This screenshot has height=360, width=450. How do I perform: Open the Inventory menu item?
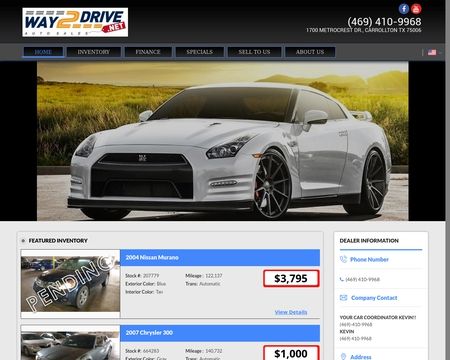pos(94,52)
